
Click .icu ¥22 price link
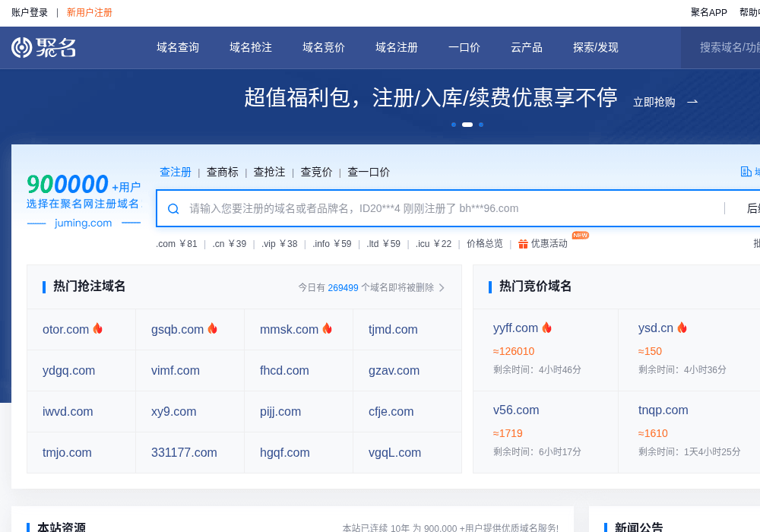click(433, 244)
